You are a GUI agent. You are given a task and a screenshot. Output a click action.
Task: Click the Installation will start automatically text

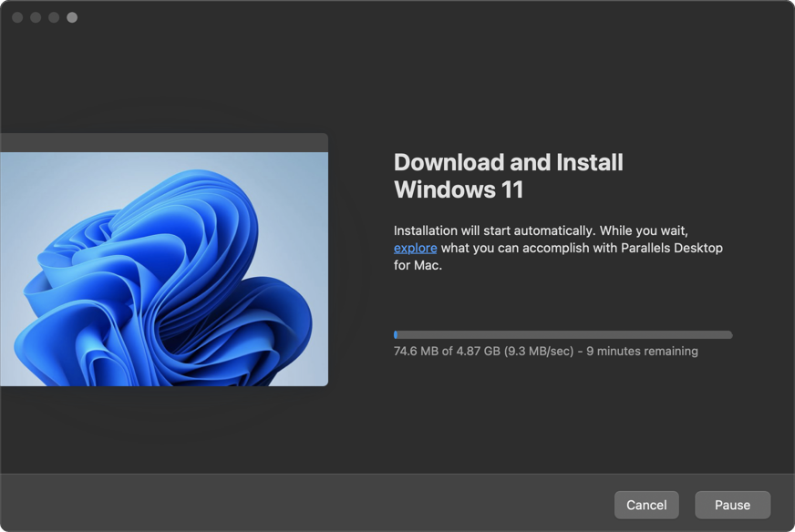tap(558, 248)
